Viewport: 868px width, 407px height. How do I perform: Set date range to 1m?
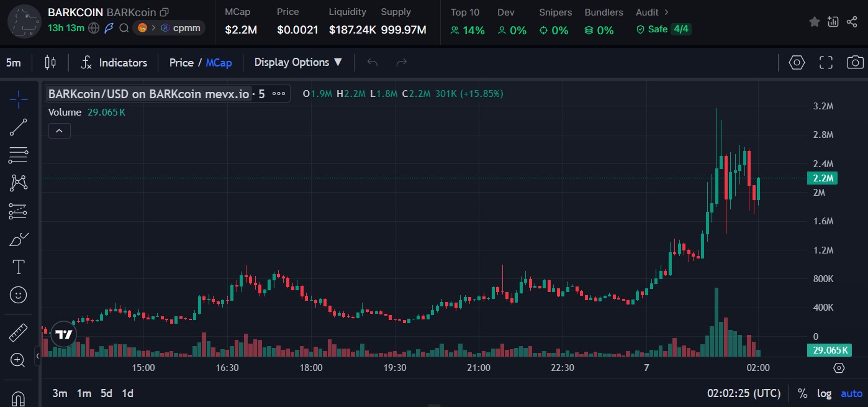coord(84,393)
